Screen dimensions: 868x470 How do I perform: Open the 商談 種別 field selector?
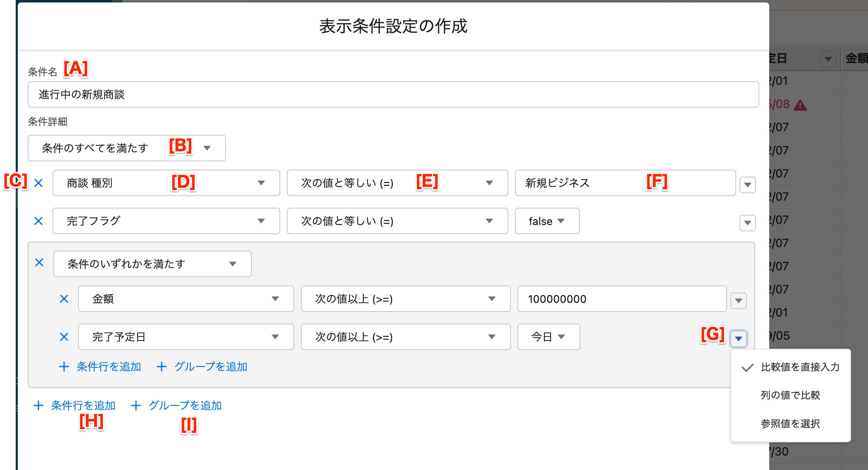166,183
